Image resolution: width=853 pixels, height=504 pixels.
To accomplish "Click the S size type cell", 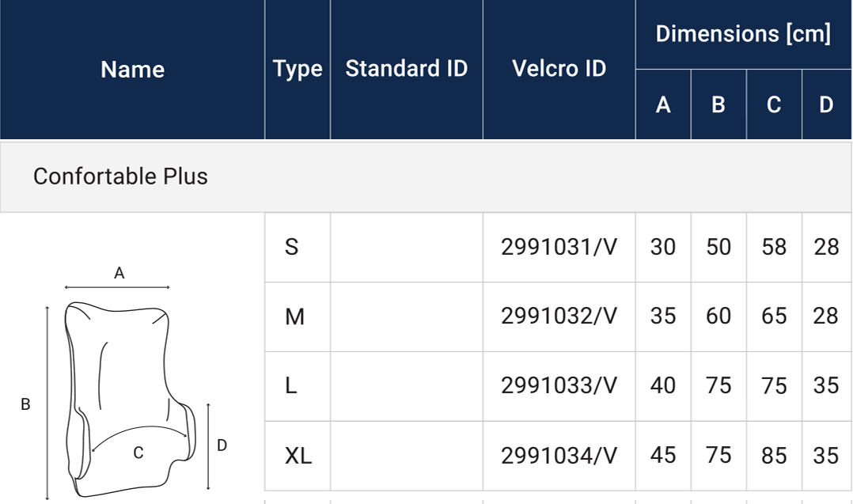I will coord(292,247).
